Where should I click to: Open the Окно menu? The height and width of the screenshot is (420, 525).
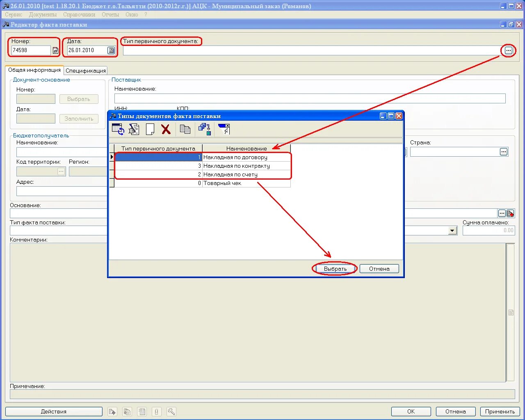(132, 14)
